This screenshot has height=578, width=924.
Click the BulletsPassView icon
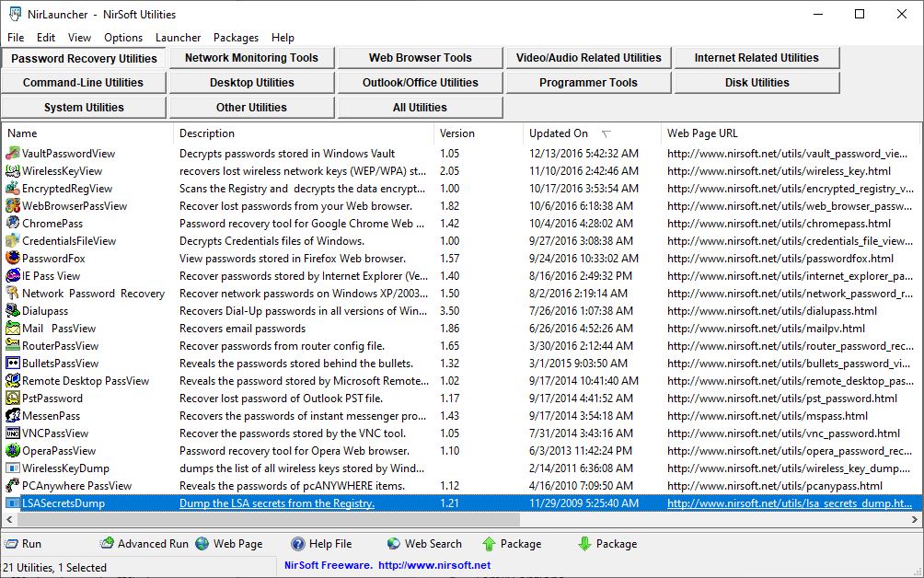[x=12, y=363]
